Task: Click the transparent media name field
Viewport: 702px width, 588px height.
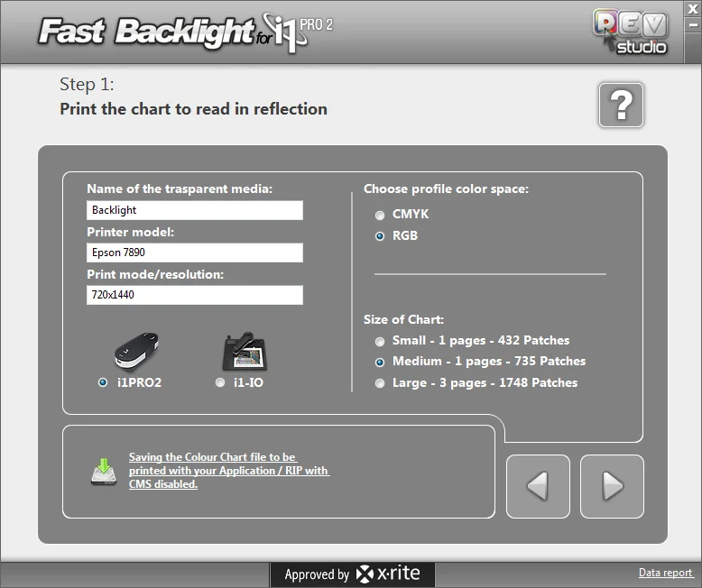Action: (195, 210)
